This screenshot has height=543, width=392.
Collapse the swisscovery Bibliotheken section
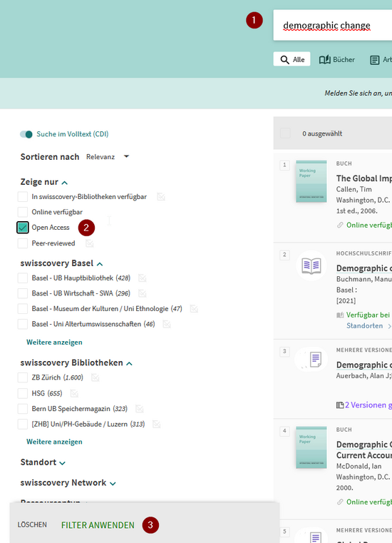coord(130,363)
